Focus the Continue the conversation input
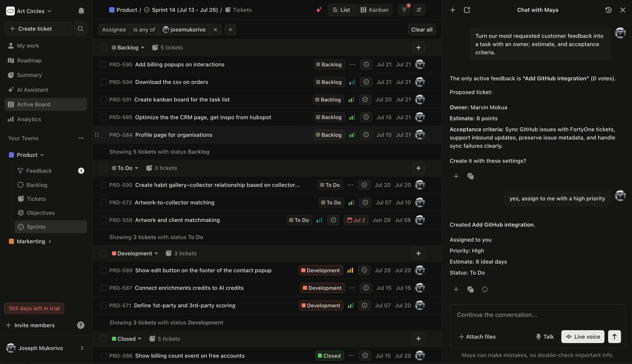632x364 pixels. coord(538,315)
